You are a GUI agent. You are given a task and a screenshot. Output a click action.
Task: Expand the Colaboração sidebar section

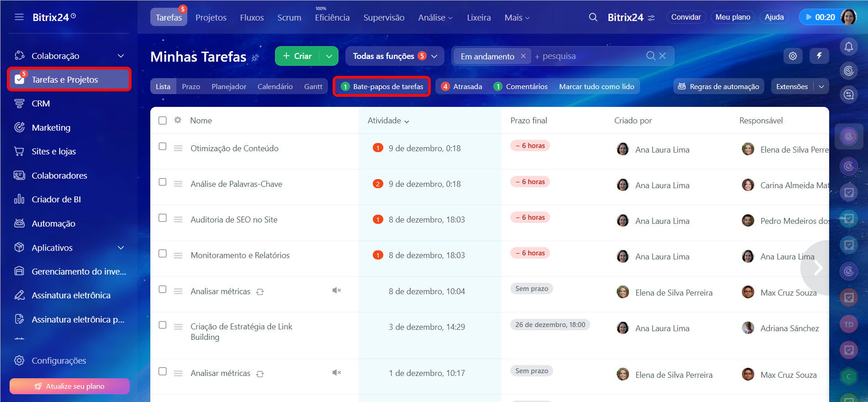(121, 56)
